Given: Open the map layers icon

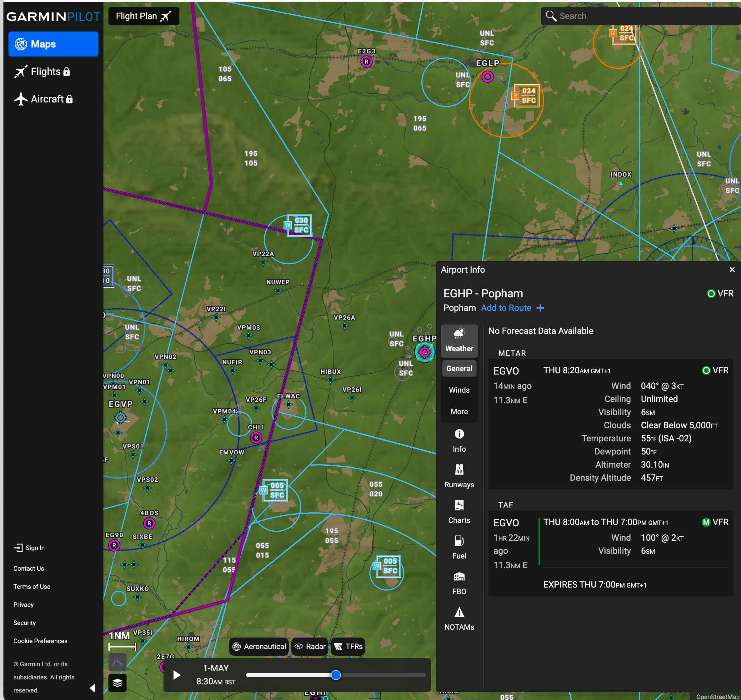Looking at the screenshot, I should point(118,683).
